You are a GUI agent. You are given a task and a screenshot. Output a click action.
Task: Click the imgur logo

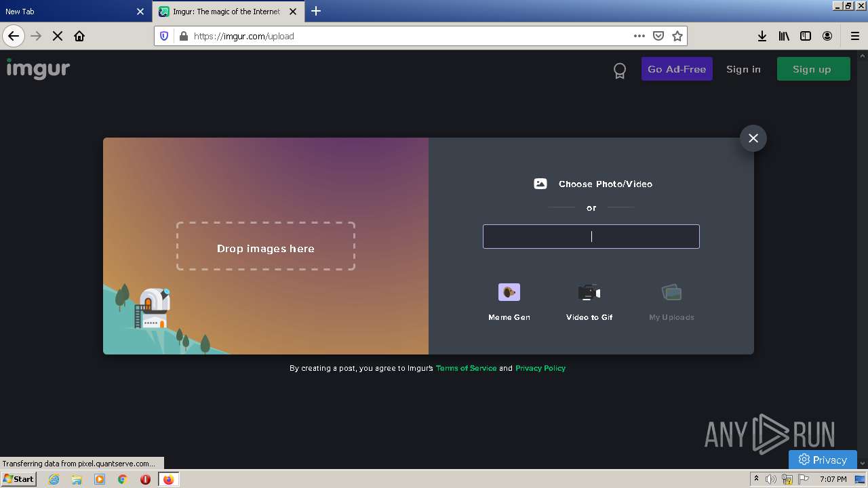coord(38,68)
